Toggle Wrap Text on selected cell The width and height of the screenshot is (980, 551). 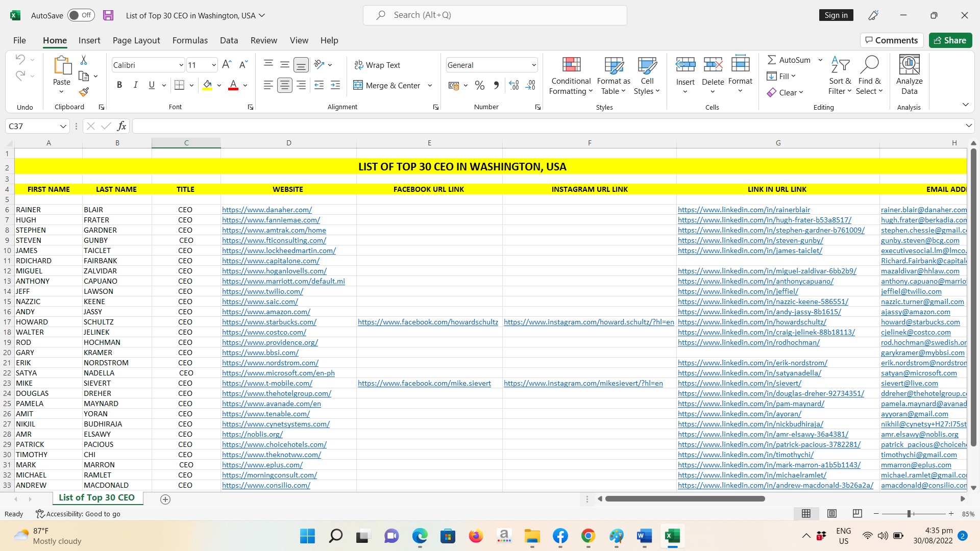377,65
